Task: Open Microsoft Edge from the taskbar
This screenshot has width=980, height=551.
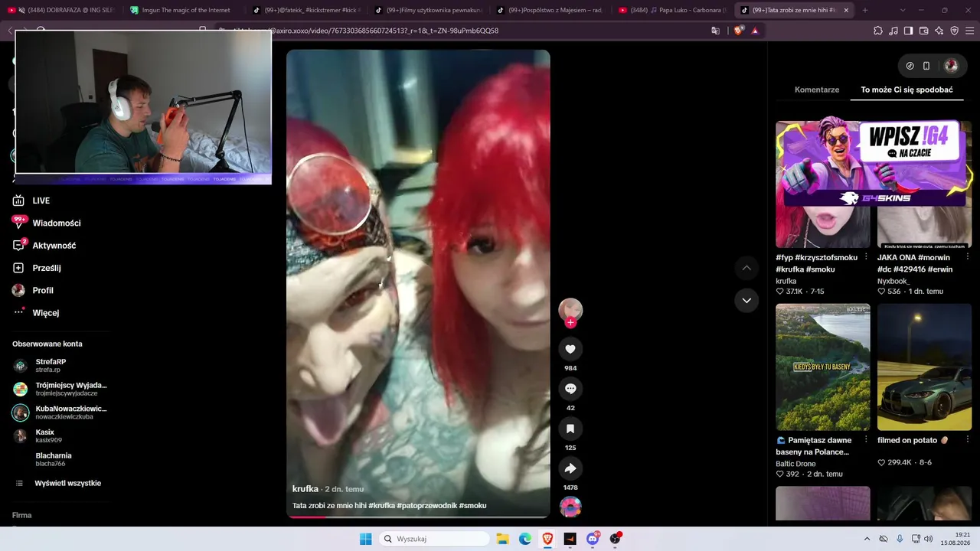Action: point(525,539)
